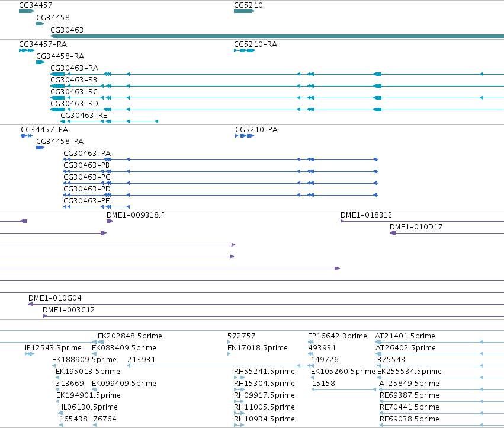This screenshot has width=504, height=428.
Task: Click the CG30463-PB protein label
Action: click(86, 165)
